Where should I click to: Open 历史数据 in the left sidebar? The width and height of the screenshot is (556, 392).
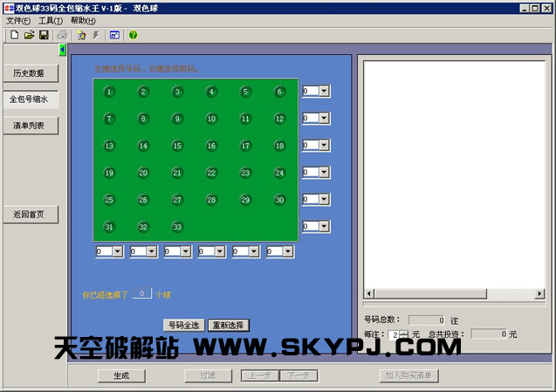pyautogui.click(x=29, y=73)
